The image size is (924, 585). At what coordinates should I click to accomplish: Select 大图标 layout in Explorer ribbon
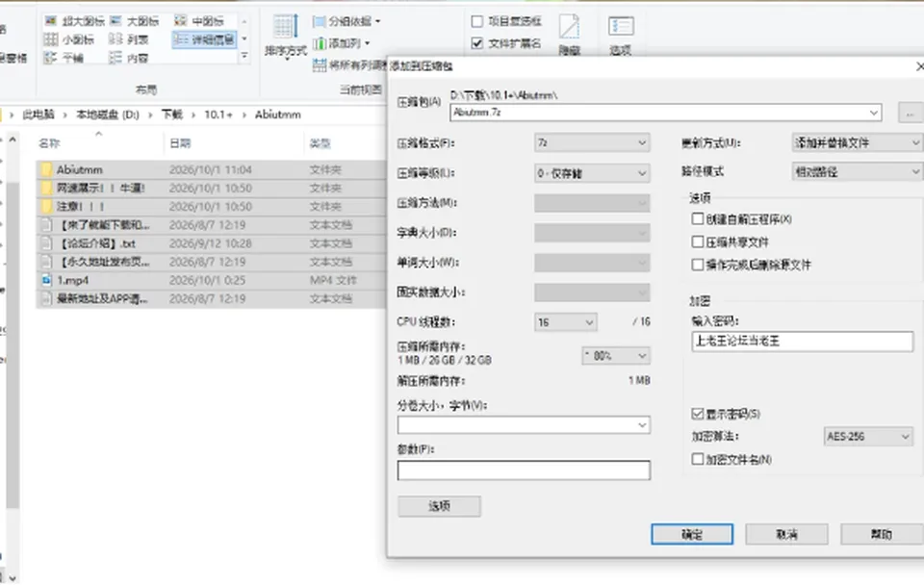(x=135, y=21)
